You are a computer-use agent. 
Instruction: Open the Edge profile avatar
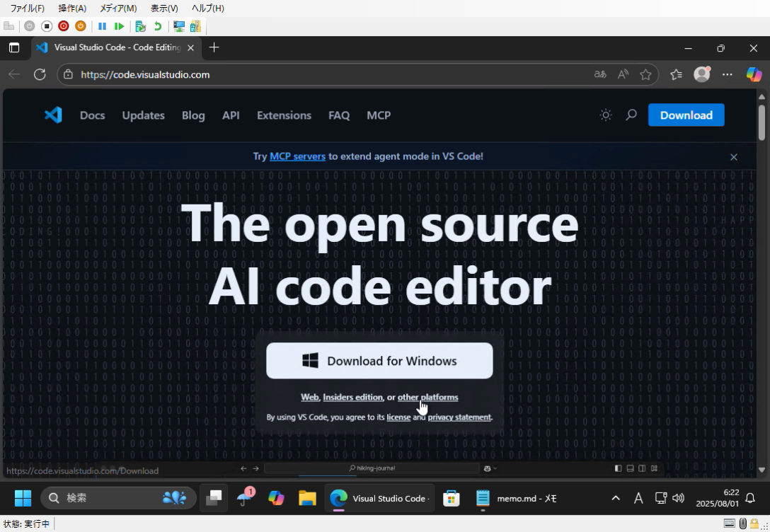702,74
